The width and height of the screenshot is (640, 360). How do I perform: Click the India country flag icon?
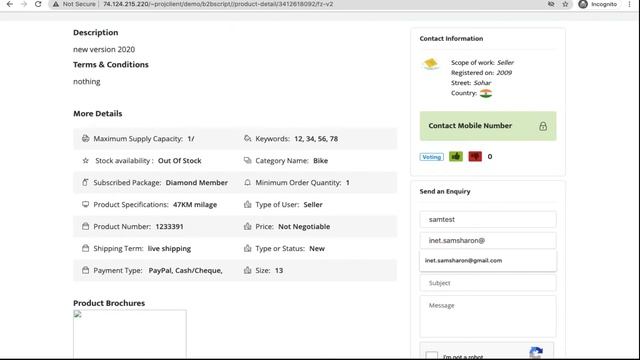pyautogui.click(x=486, y=93)
